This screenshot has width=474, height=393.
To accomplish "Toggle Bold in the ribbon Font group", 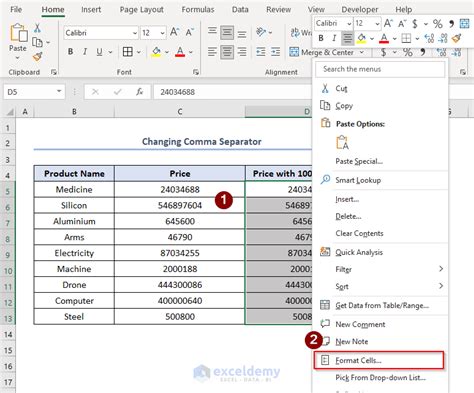I will [x=70, y=52].
